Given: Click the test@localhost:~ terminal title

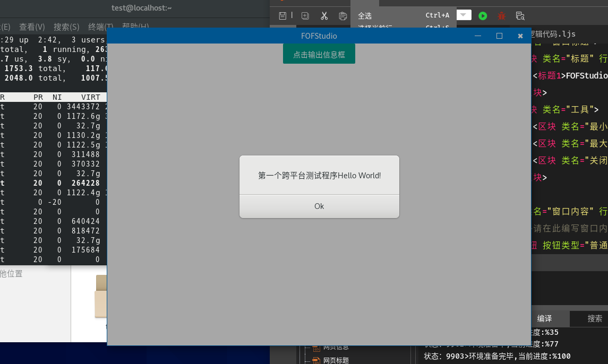Looking at the screenshot, I should coord(142,8).
